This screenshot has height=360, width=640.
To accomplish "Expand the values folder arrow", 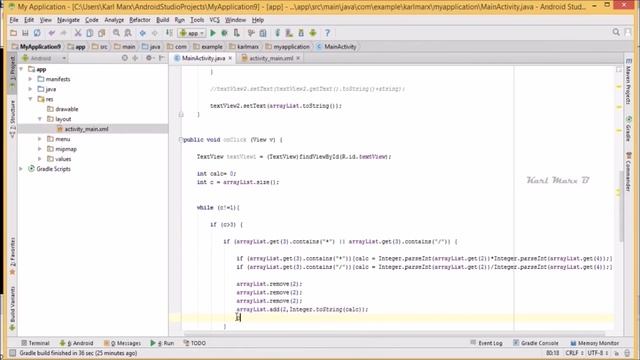I will tap(40, 159).
